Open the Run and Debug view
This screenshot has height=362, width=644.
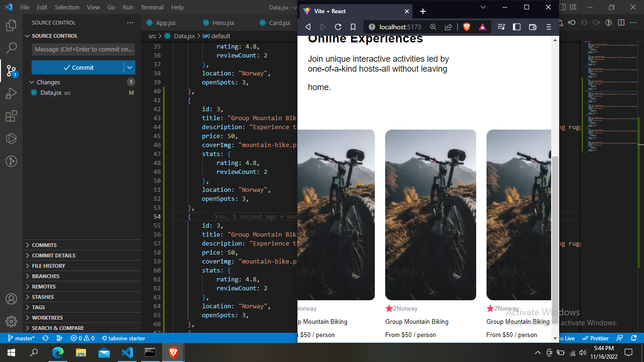11,93
